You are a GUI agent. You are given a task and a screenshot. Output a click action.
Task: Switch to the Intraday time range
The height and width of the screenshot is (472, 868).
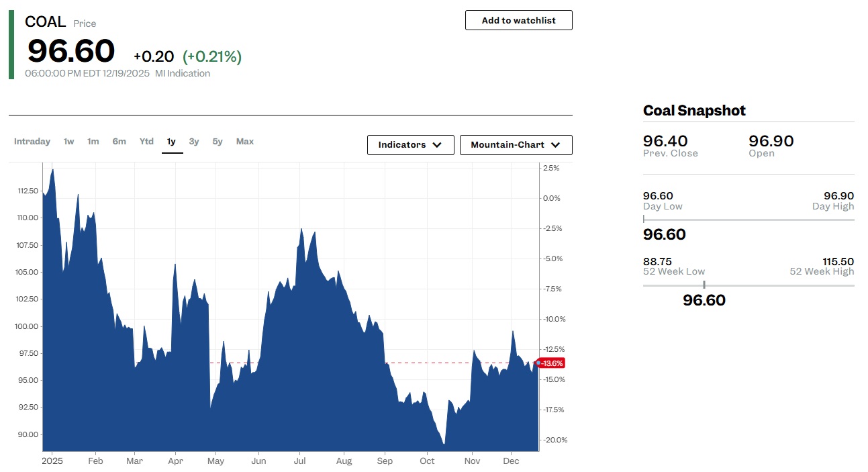click(x=32, y=142)
